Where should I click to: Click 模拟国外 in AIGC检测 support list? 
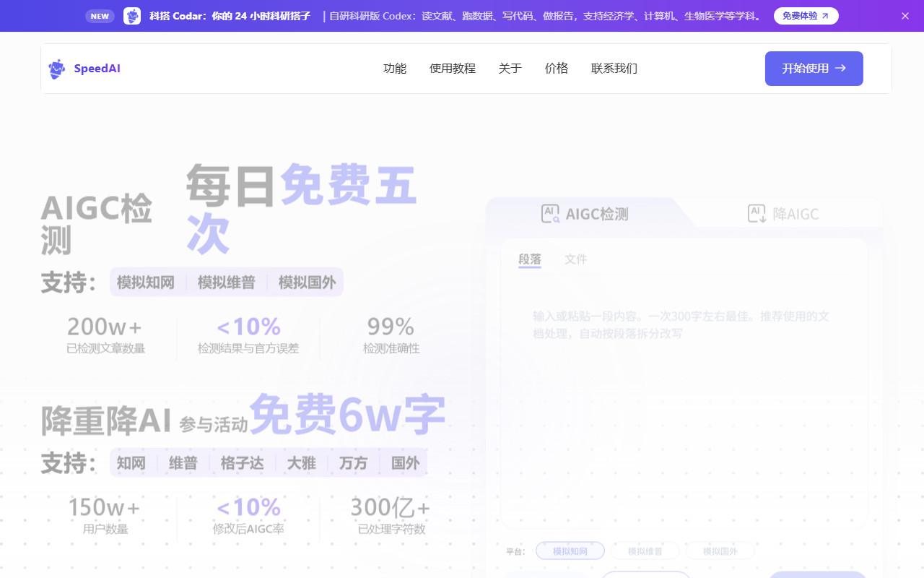(x=308, y=282)
